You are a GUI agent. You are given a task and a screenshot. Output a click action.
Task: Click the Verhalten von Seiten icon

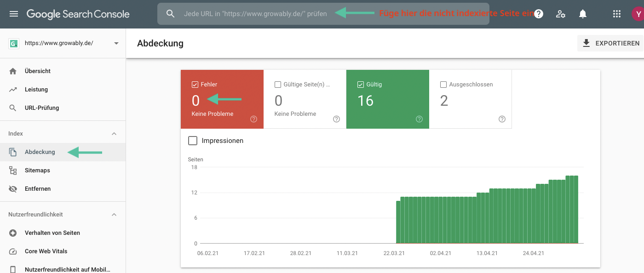13,233
